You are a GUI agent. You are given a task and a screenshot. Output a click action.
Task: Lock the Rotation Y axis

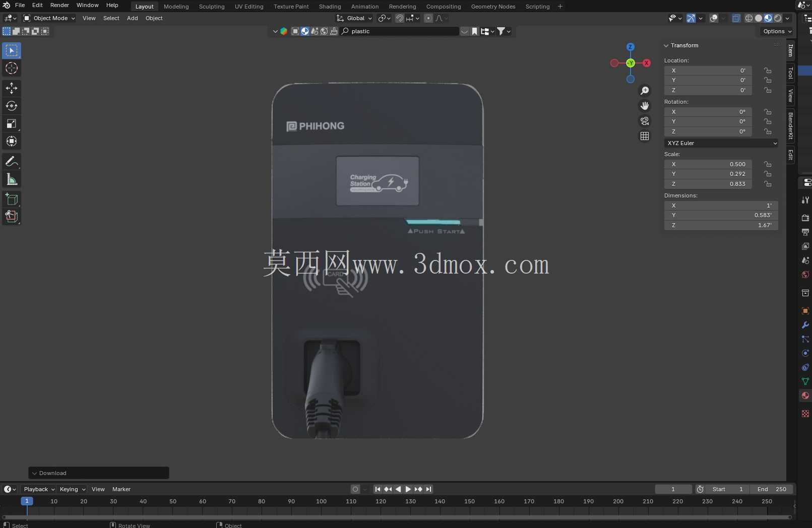click(768, 121)
